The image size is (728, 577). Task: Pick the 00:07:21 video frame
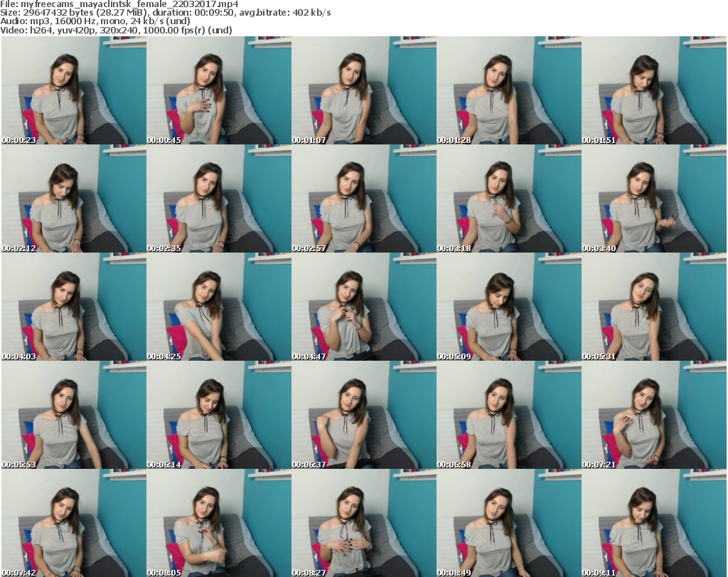654,415
